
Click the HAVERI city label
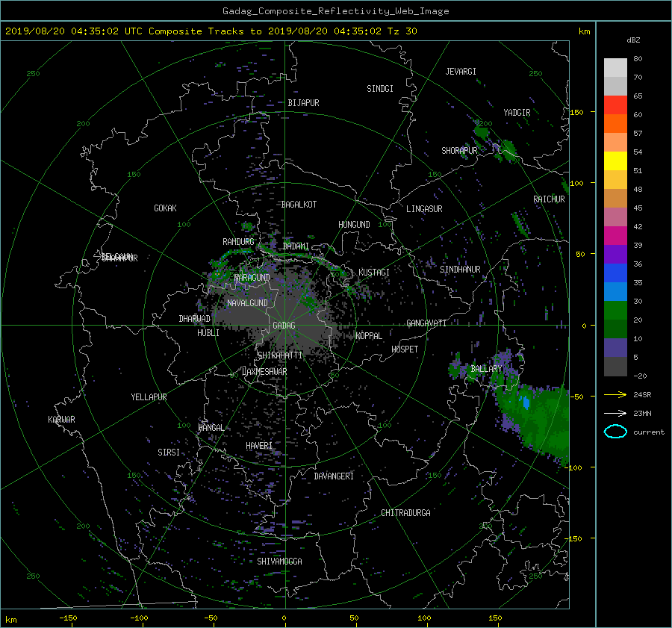coord(259,446)
